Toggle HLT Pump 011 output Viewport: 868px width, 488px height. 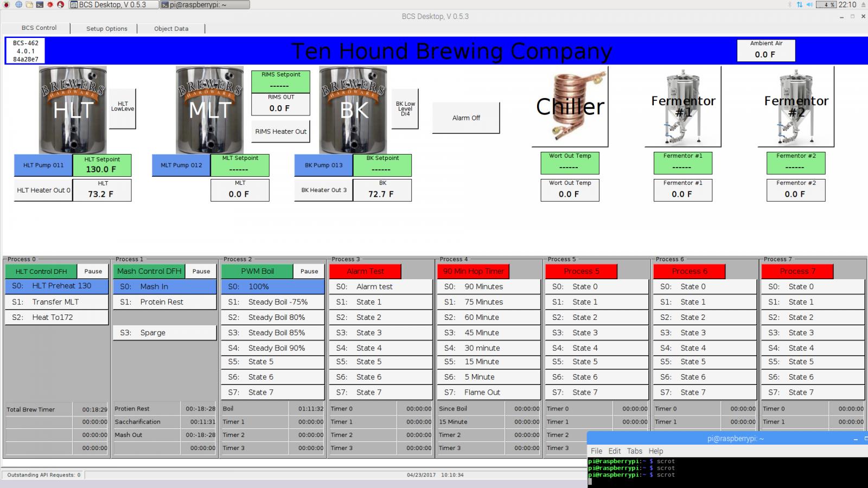tap(43, 165)
